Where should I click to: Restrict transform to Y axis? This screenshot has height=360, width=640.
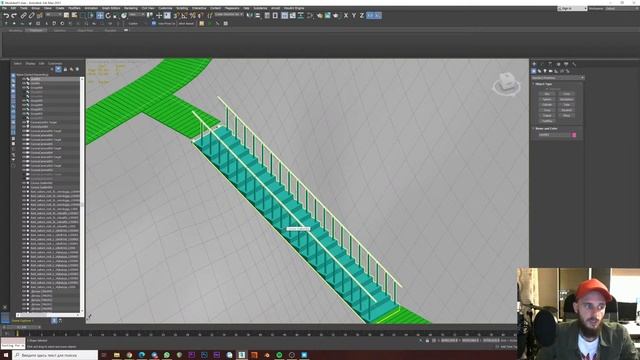(x=354, y=16)
